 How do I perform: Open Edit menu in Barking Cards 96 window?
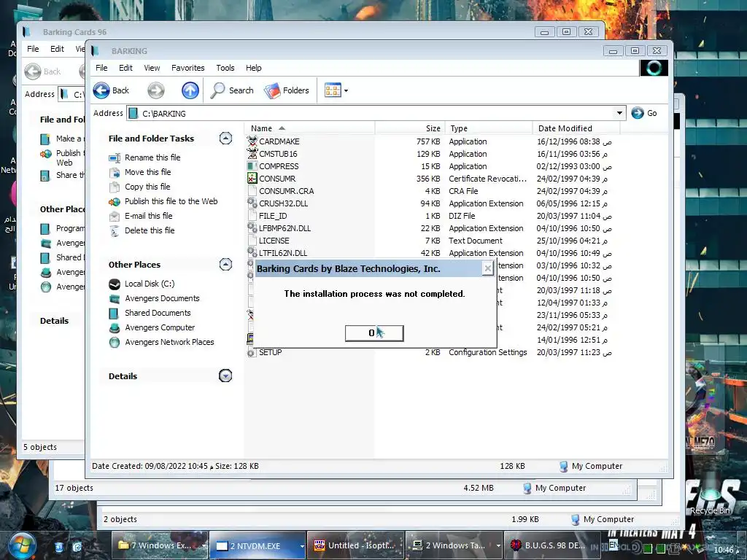coord(57,49)
